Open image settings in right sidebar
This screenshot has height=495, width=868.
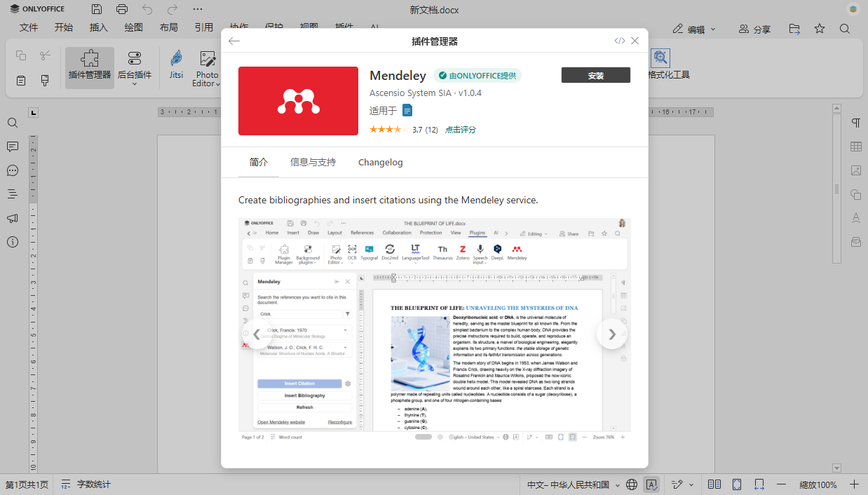pos(855,170)
